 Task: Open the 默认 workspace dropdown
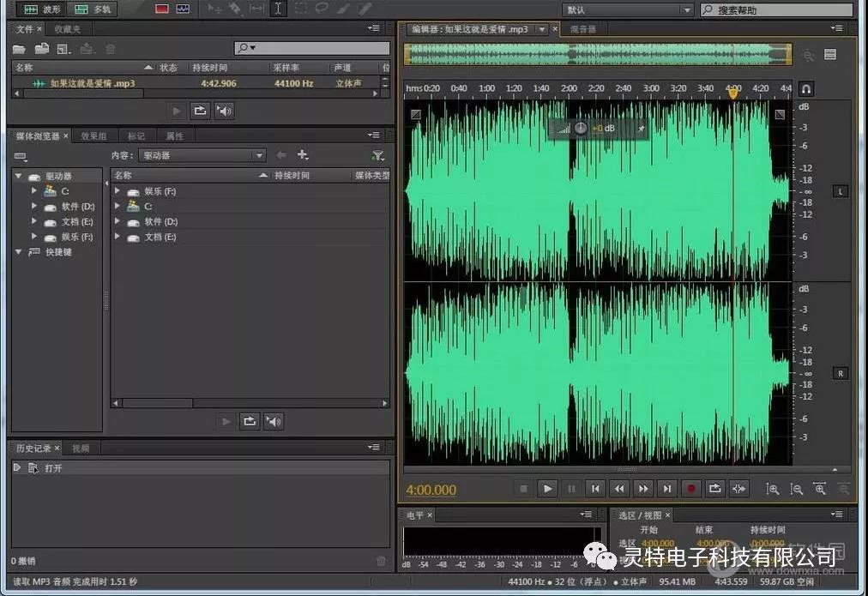628,9
